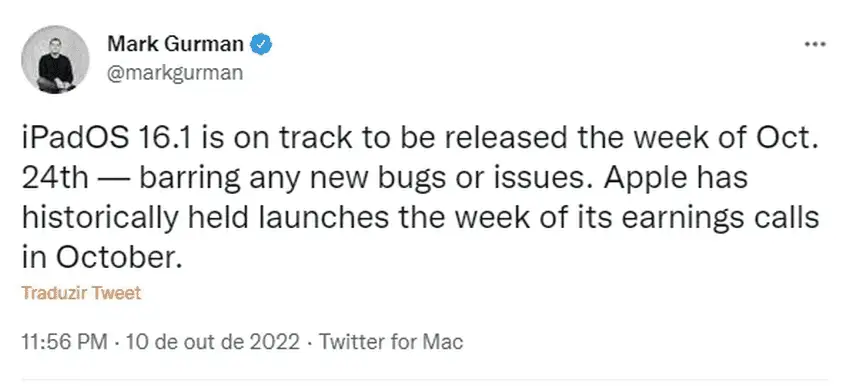Open the tweet's three-dot more options menu
Screen dimensions: 850x386
[815, 44]
